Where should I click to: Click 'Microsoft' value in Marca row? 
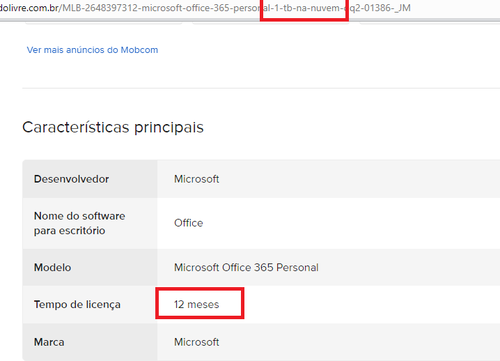coord(197,342)
